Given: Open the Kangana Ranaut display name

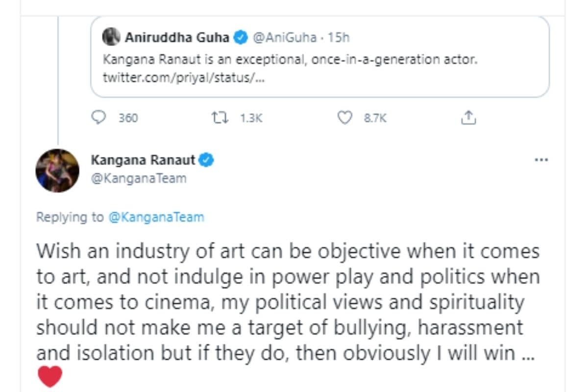Looking at the screenshot, I should (143, 160).
